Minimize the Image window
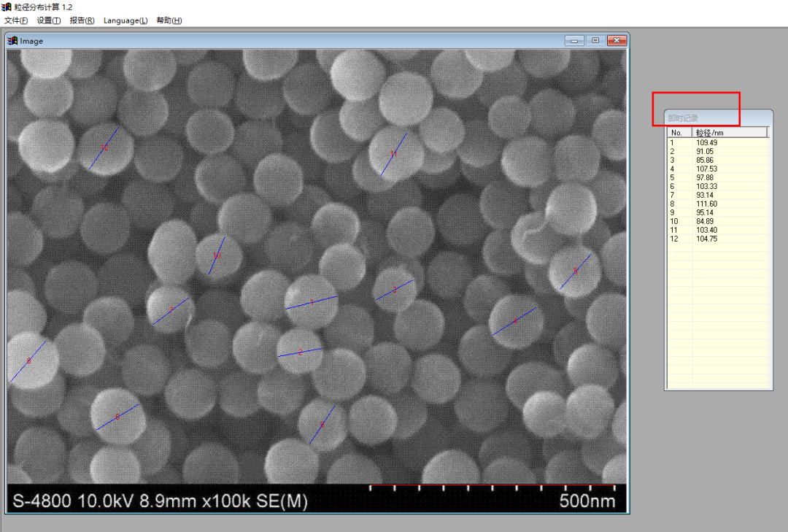The image size is (788, 532). pyautogui.click(x=574, y=40)
